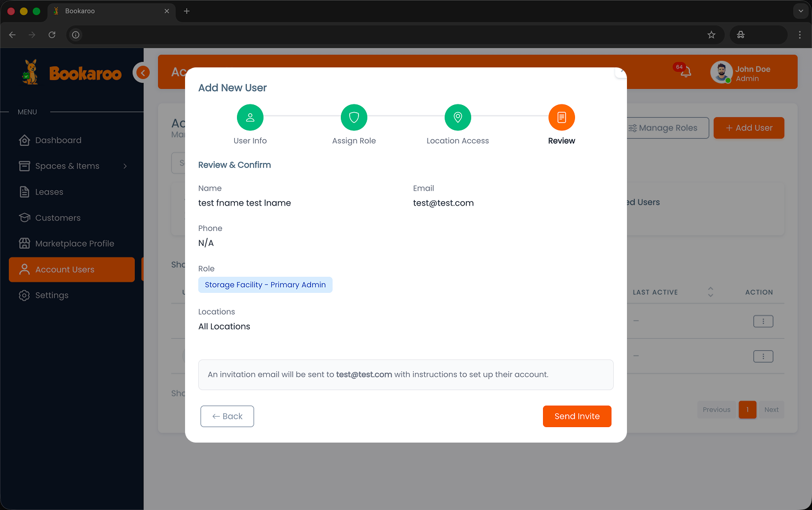Click the Send Invite button

(577, 416)
